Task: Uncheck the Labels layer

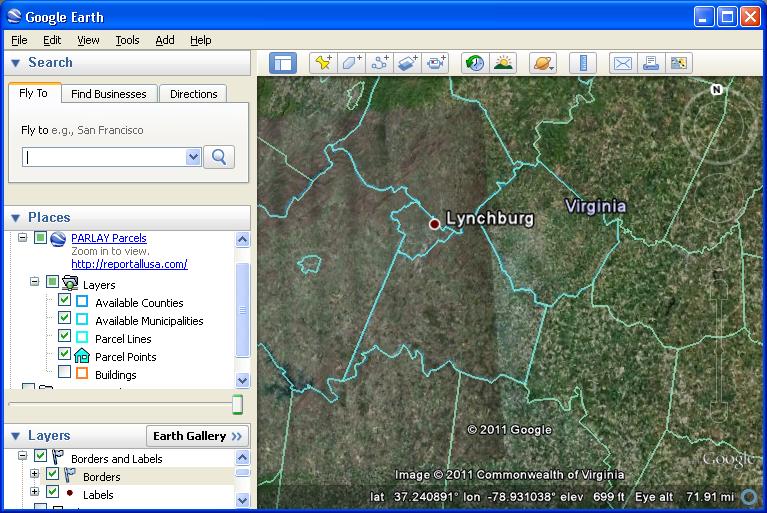Action: pyautogui.click(x=52, y=491)
